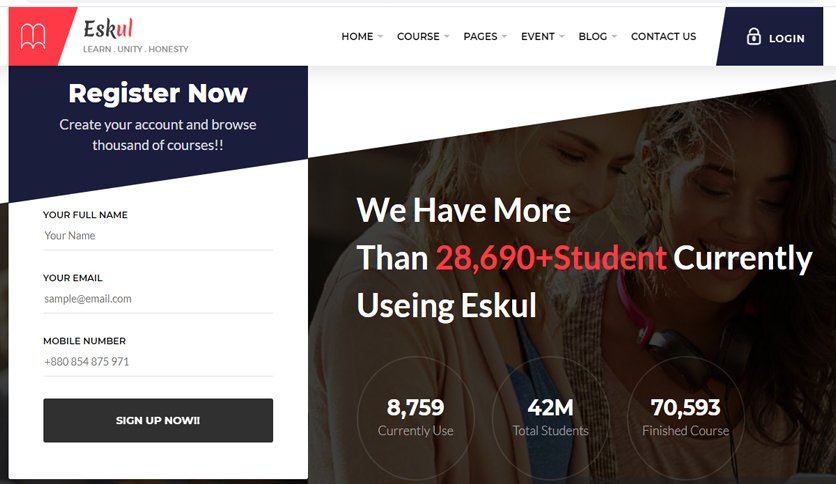The height and width of the screenshot is (484, 836).
Task: Click the 8,759 Currently Use circle
Action: pyautogui.click(x=415, y=416)
